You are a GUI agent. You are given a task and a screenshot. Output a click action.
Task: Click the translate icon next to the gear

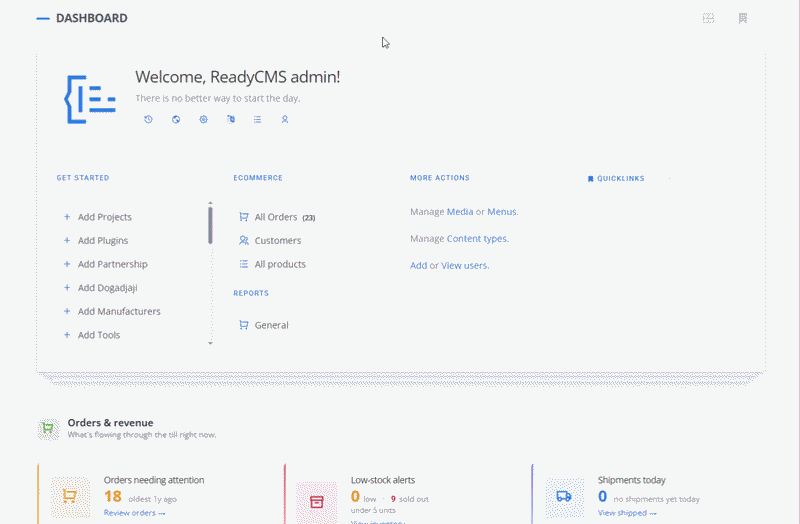231,119
